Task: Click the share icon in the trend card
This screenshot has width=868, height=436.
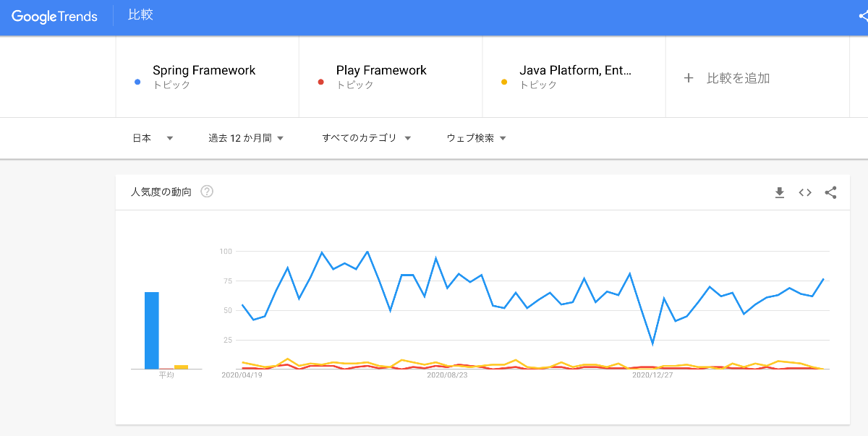Action: coord(830,192)
